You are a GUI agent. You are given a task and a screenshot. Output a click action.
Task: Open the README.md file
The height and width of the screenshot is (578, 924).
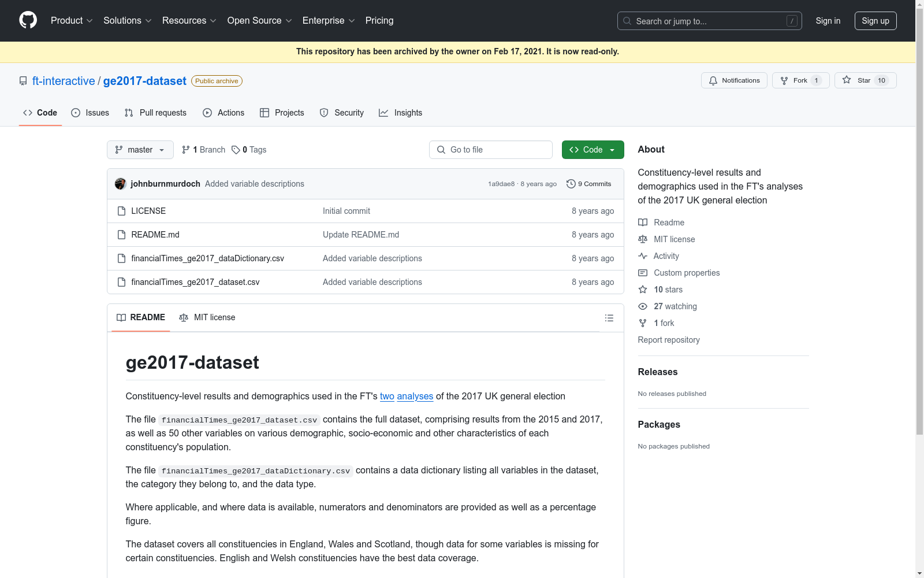click(155, 235)
